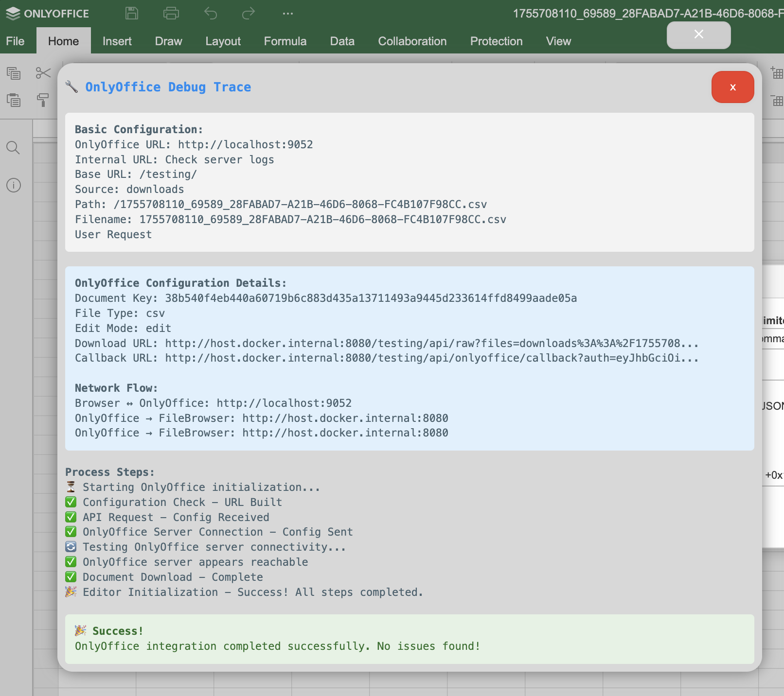The height and width of the screenshot is (696, 784).
Task: Click the Print icon in title bar
Action: tap(171, 13)
